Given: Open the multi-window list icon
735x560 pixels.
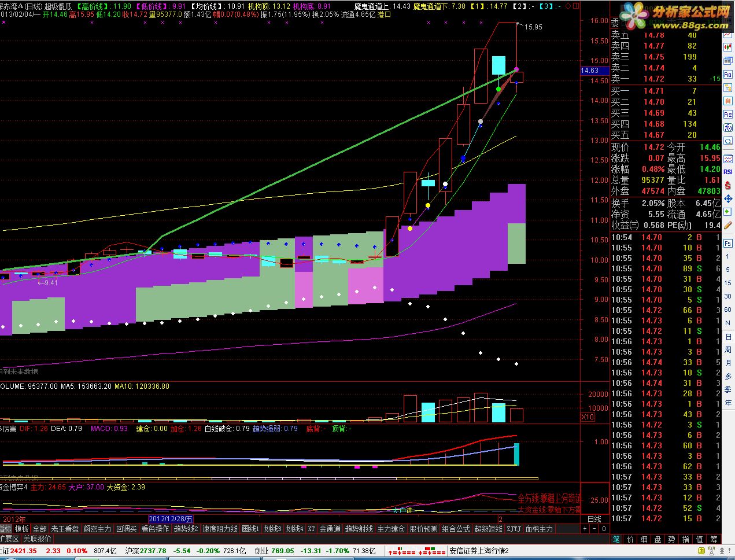Looking at the screenshot, I should 728,60.
